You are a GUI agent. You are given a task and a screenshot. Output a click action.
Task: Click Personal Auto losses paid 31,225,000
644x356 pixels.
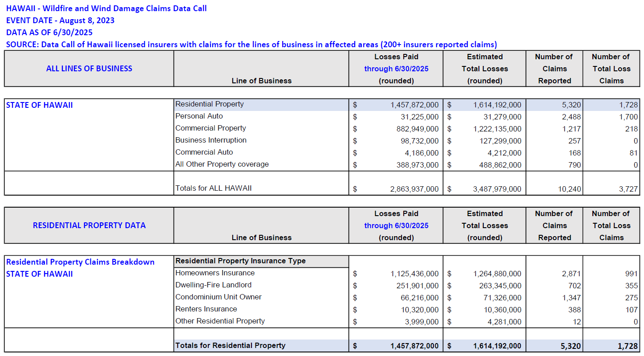tap(419, 117)
